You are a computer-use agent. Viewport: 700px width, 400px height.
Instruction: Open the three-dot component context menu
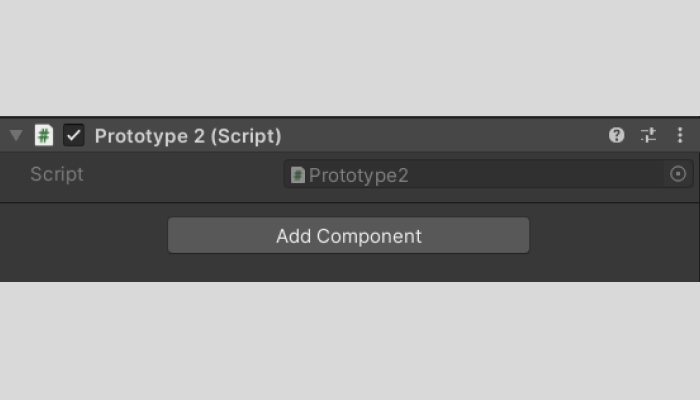point(680,135)
